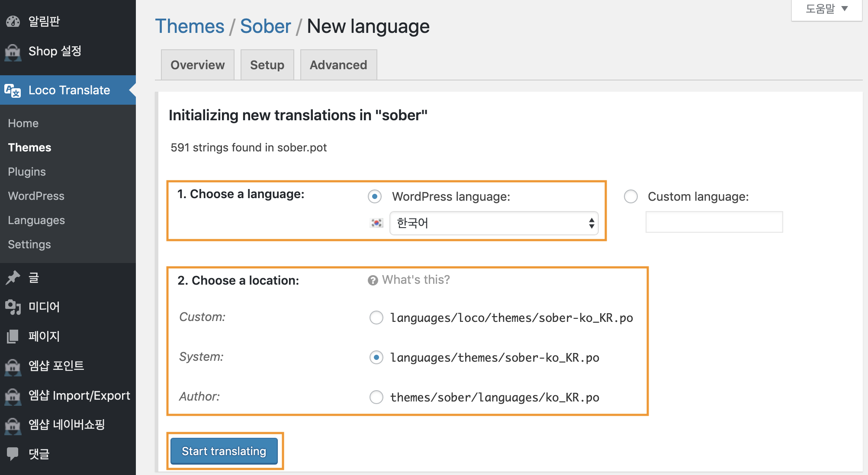The height and width of the screenshot is (475, 868).
Task: Click the media library icon
Action: pyautogui.click(x=13, y=307)
